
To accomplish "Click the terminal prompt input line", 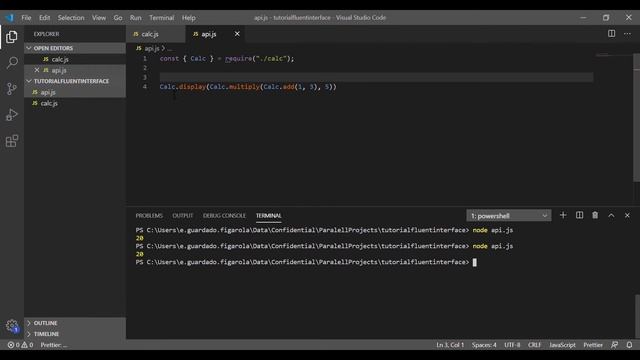I will pos(306,262).
